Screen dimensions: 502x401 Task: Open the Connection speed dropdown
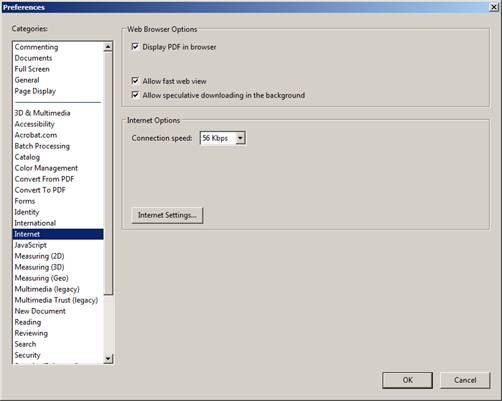point(240,138)
